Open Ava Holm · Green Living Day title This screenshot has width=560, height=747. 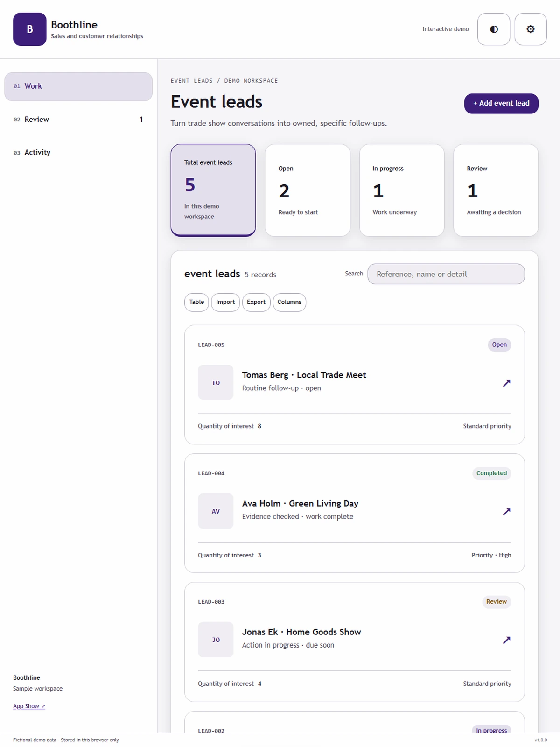coord(300,503)
